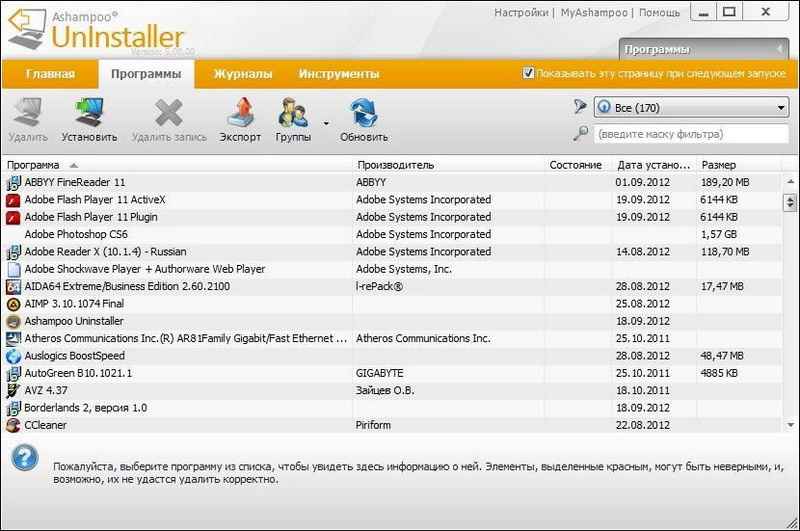Select the Atheros Communications row icon

pos(13,339)
